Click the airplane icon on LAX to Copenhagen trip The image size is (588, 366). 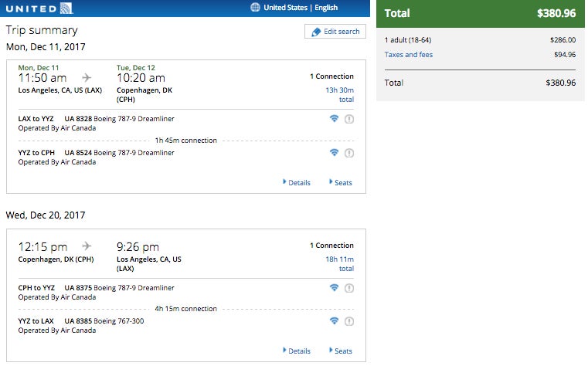[87, 77]
